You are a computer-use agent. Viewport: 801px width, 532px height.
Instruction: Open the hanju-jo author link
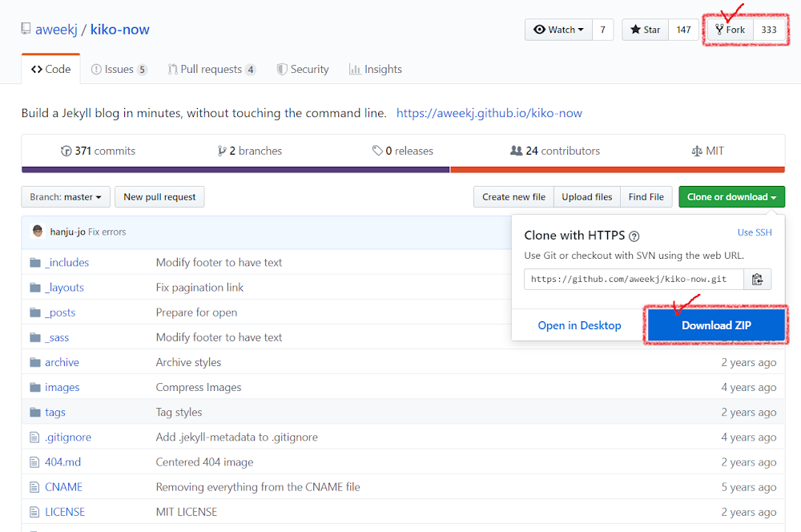(x=67, y=232)
